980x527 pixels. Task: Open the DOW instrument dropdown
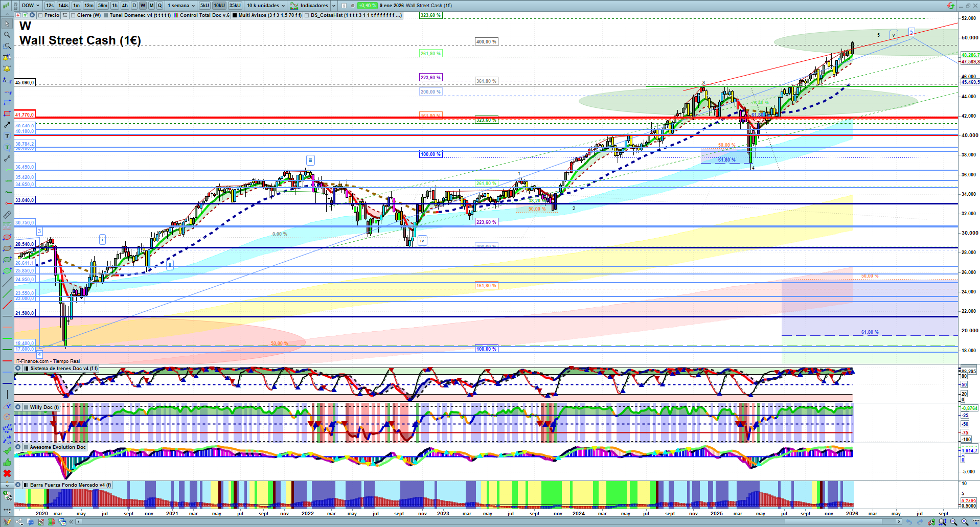click(x=30, y=6)
